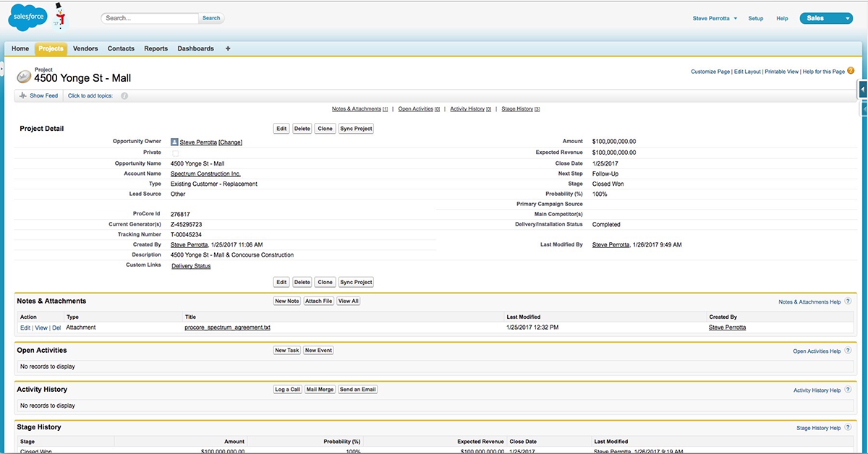Click the plus icon to add a tab
Viewport: 868px width, 454px height.
pos(228,48)
